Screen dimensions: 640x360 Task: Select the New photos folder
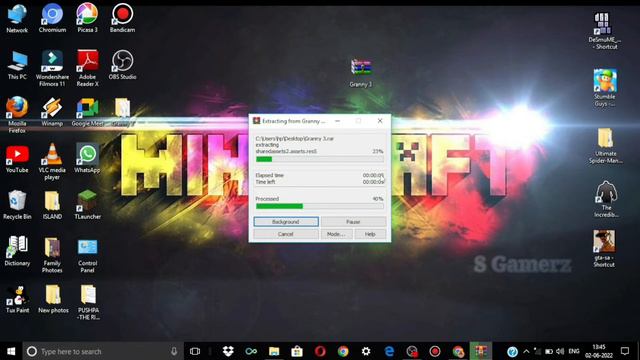click(x=53, y=299)
